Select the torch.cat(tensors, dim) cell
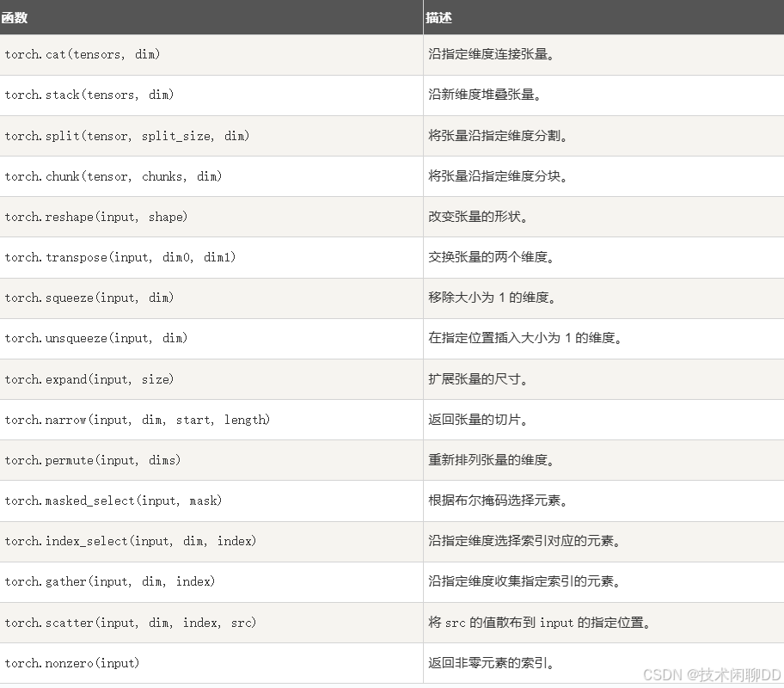Screen dimensions: 784x688 point(211,55)
